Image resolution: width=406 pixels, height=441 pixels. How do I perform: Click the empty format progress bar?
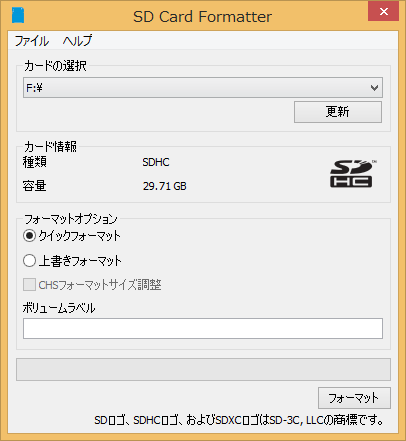tap(203, 369)
